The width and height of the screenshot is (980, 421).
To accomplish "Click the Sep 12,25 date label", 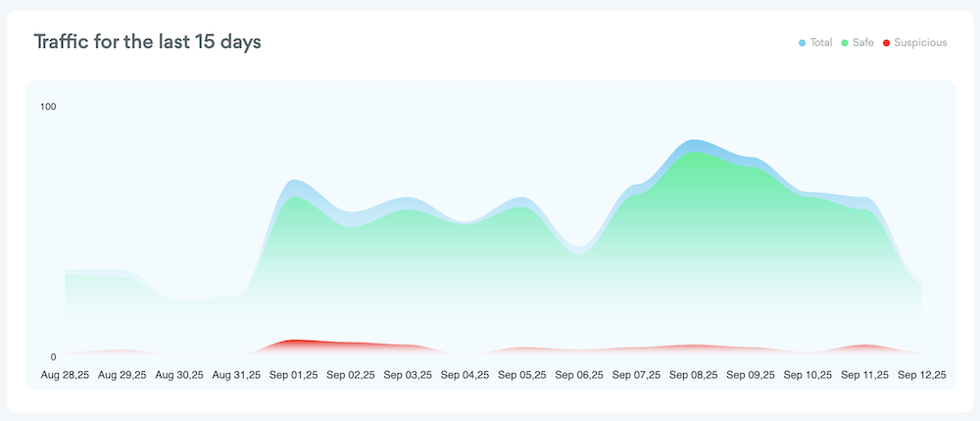I will [921, 375].
